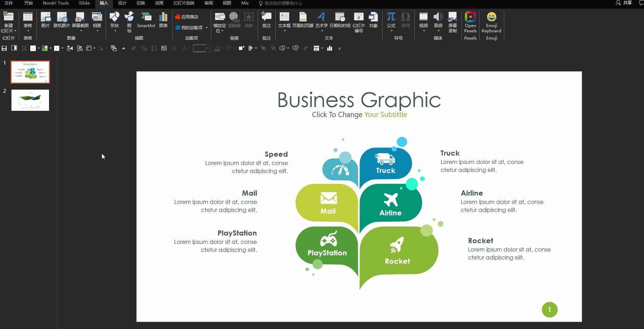Screen dimensions: 644x329
Task: Expand the 公式 equation dropdown
Action: coord(391,31)
